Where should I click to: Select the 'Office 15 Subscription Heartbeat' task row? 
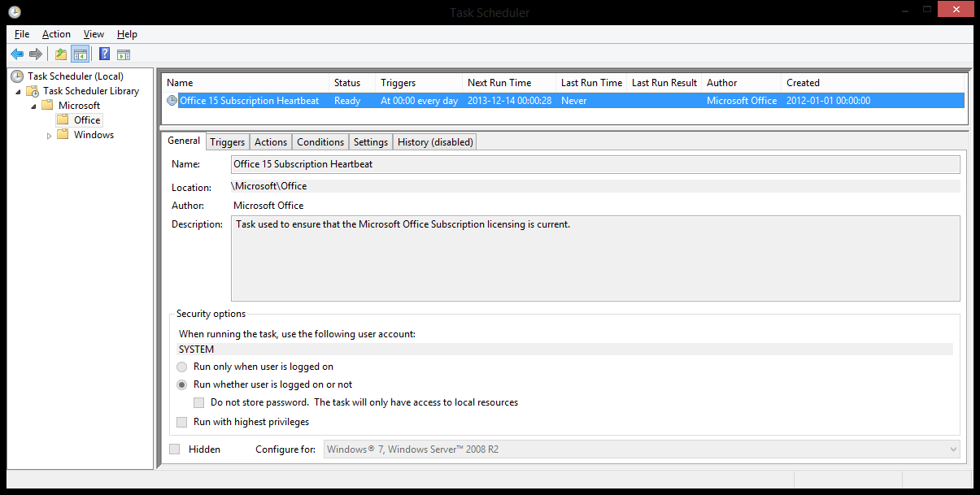[x=564, y=101]
